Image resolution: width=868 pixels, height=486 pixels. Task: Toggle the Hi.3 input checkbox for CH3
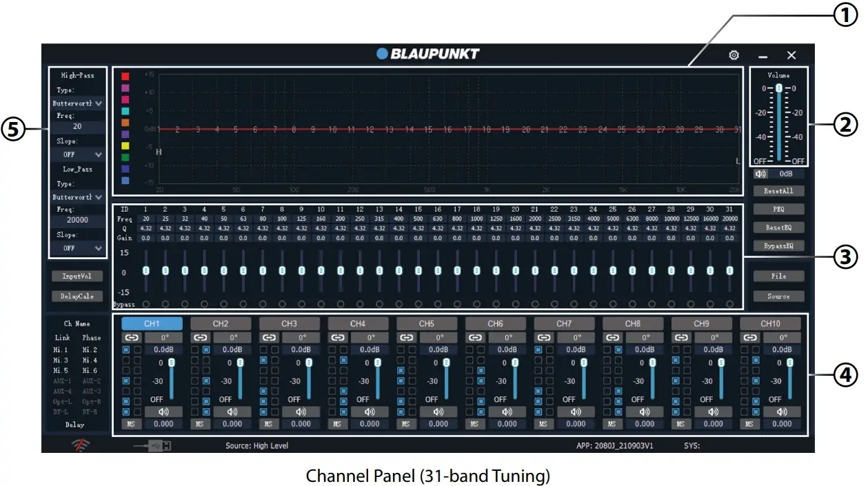pyautogui.click(x=263, y=361)
